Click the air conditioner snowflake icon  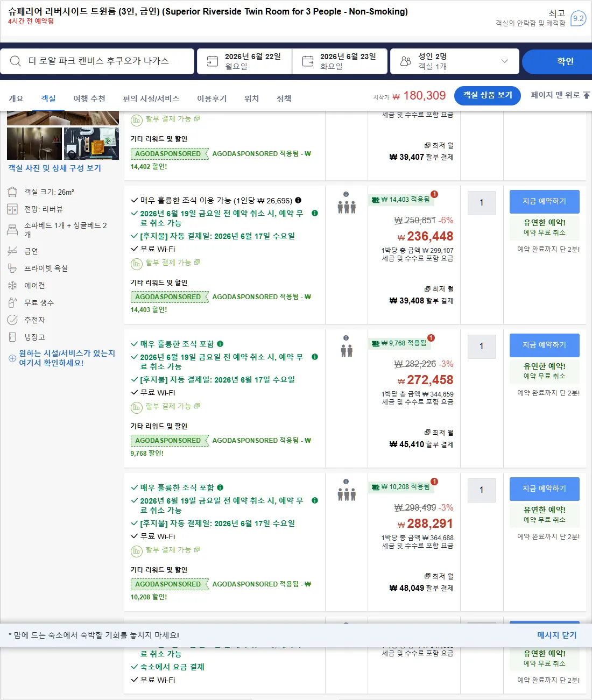pyautogui.click(x=12, y=286)
